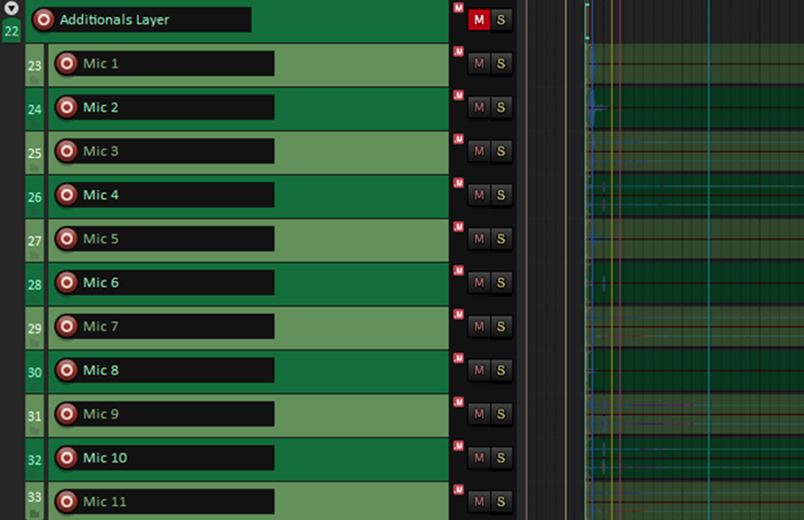Viewport: 804px width, 520px height.
Task: Solo the Mic 5 track
Action: (501, 239)
